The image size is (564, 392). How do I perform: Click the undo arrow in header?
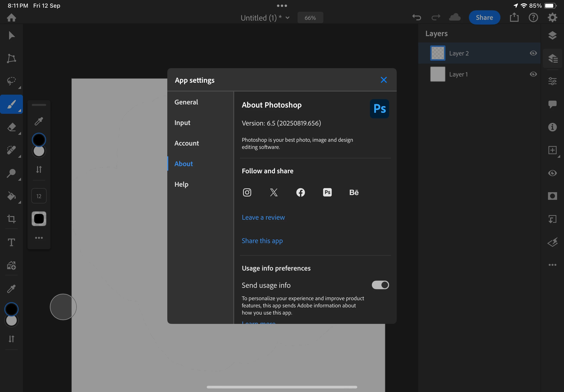pos(417,18)
